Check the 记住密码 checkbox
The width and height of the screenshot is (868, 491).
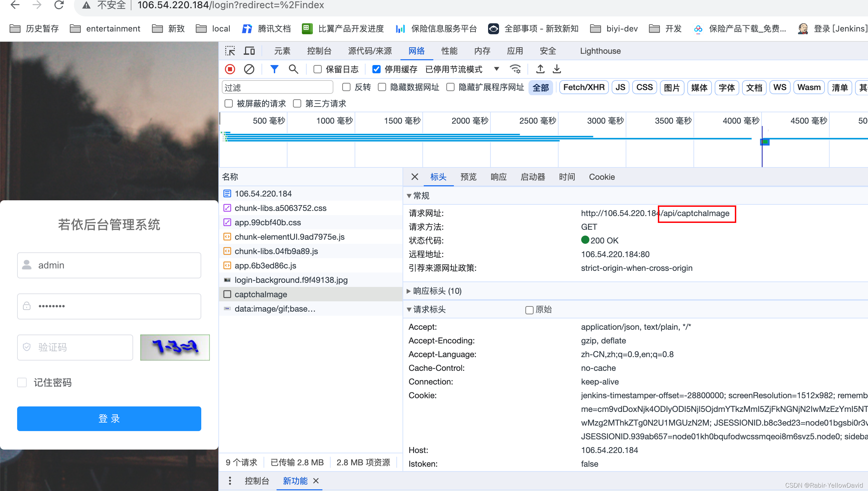click(22, 382)
